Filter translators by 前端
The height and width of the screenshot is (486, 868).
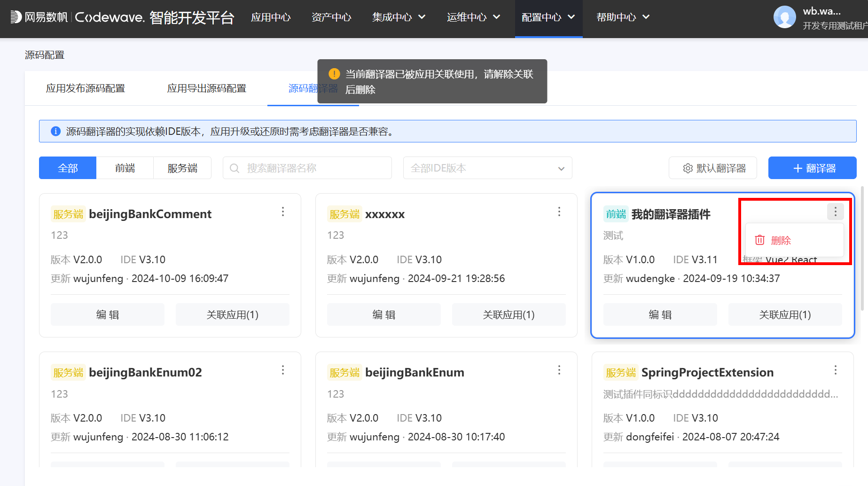125,168
